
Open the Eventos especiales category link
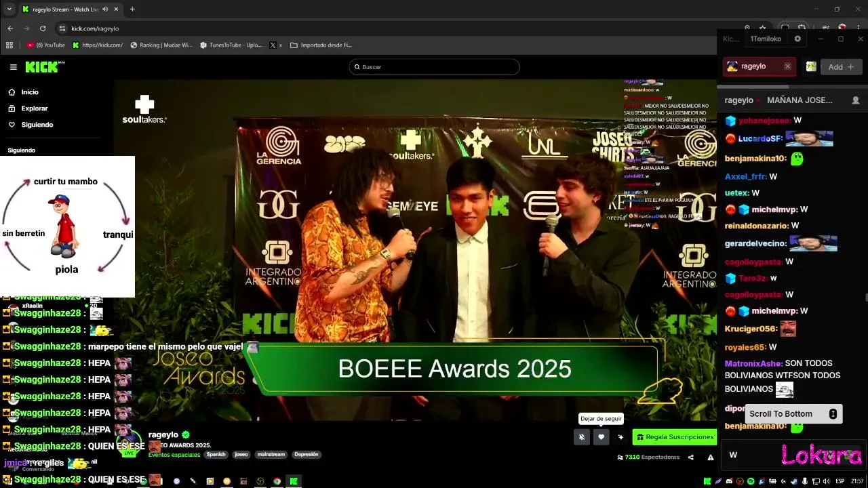[175, 455]
